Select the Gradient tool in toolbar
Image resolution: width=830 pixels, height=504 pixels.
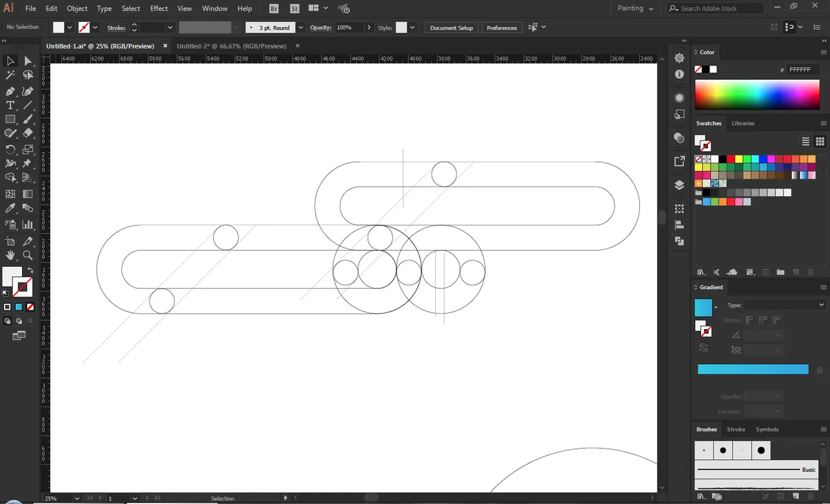(x=28, y=194)
